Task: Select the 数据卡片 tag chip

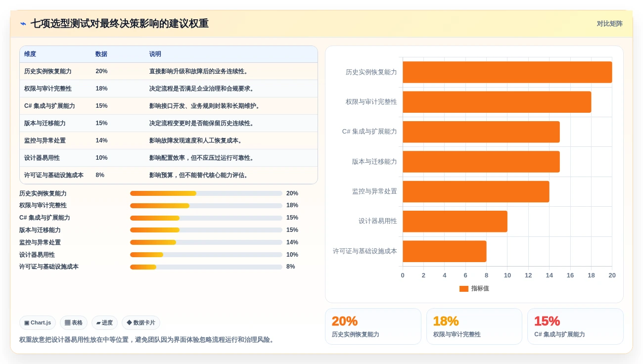Action: pos(141,323)
